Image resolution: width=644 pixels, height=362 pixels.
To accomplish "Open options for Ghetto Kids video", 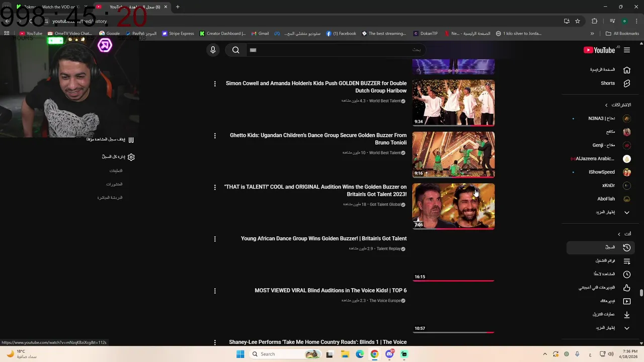I will 215,136.
